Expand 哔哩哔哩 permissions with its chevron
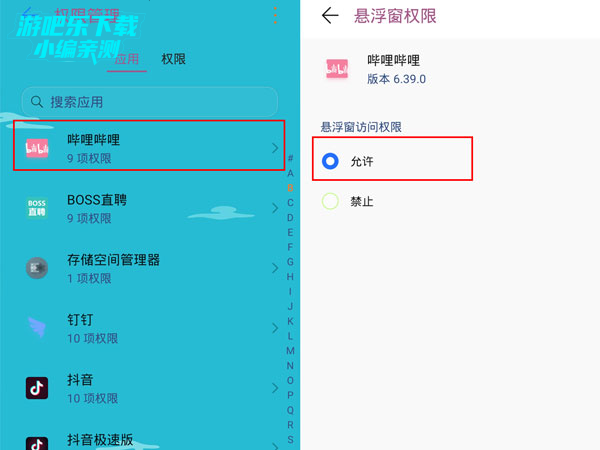The image size is (600, 450). (275, 148)
